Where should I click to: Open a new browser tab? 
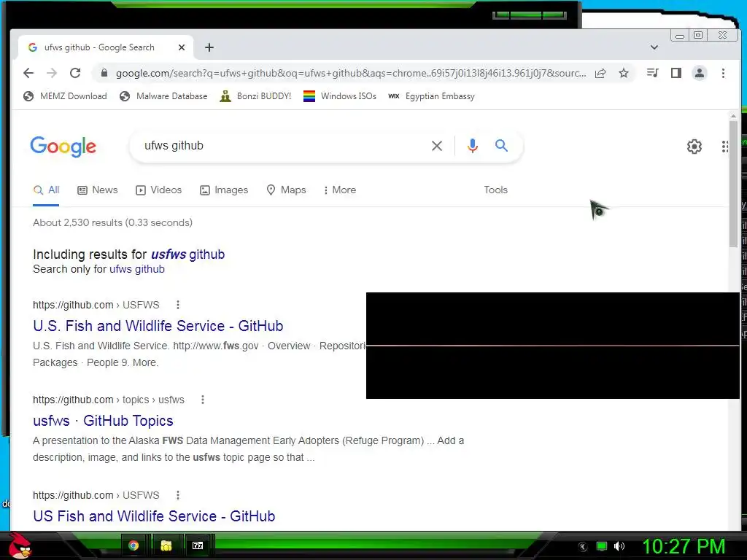(x=209, y=47)
